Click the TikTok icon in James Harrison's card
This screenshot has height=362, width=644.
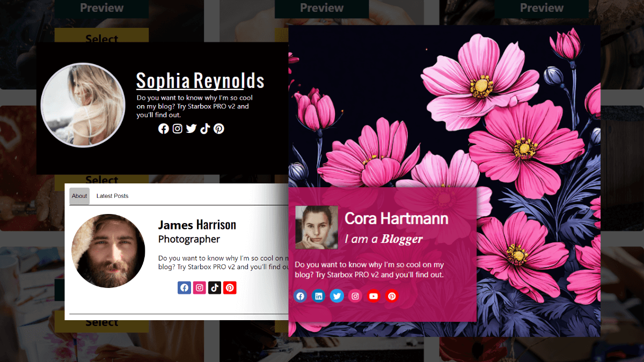[x=214, y=287]
